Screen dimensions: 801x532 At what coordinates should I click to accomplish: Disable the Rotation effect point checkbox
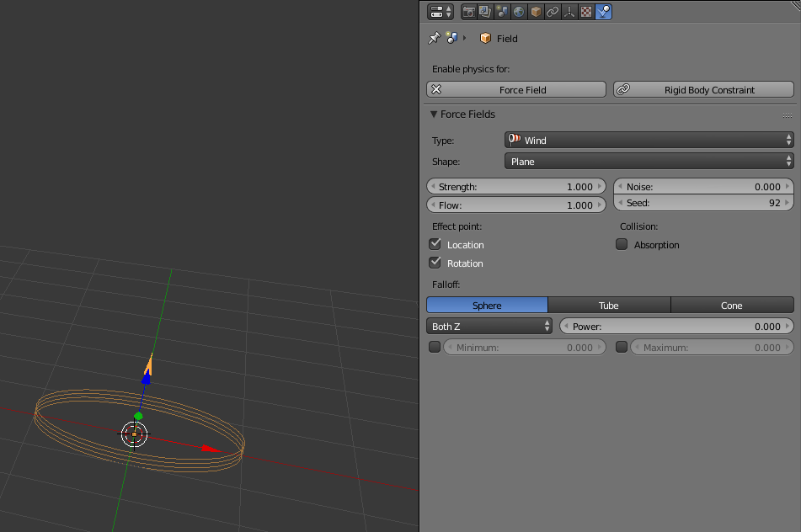[435, 263]
